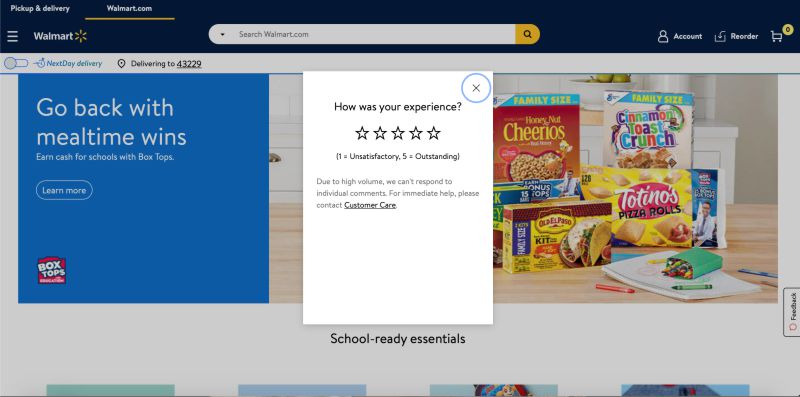Open the Feedback side tab

tap(792, 312)
